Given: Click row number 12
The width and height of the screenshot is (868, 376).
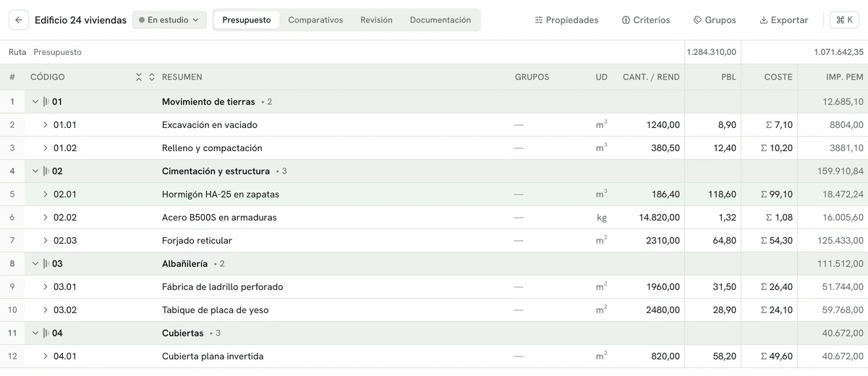Looking at the screenshot, I should click(12, 356).
